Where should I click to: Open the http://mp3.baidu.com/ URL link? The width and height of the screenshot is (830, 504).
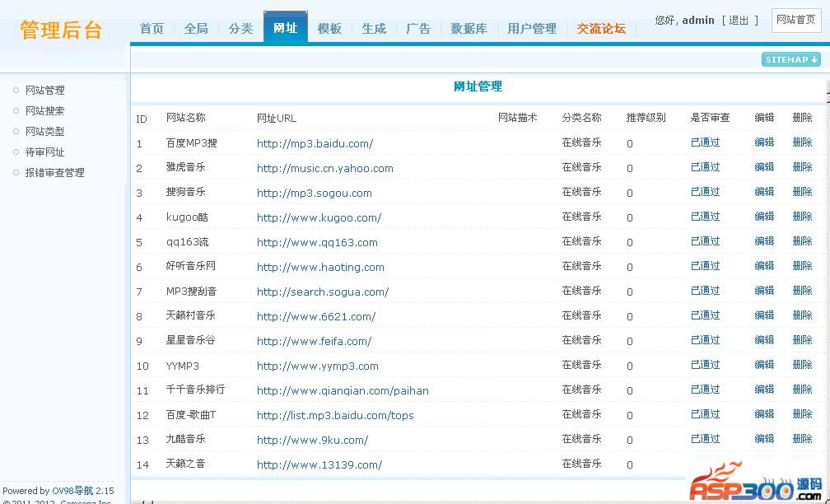click(315, 143)
